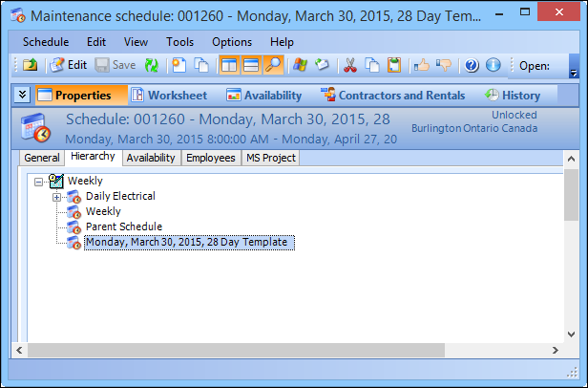
Task: Select the Daily Electrical tree item
Action: (x=120, y=196)
